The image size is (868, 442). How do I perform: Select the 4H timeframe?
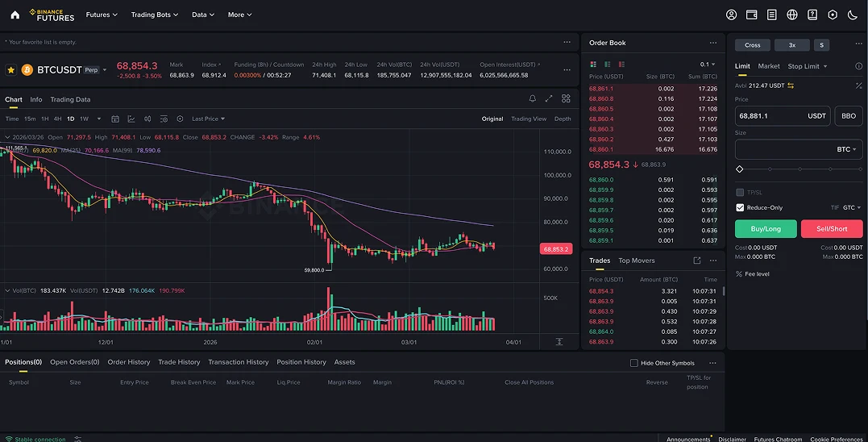(57, 119)
